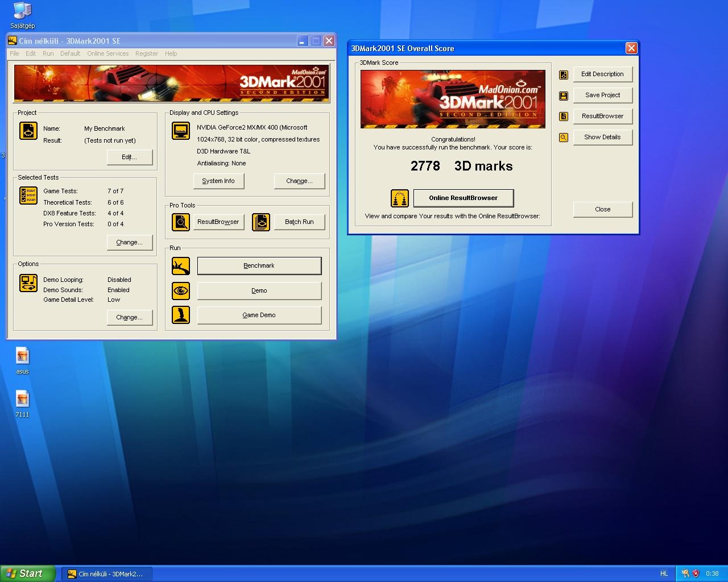This screenshot has height=582, width=728.
Task: Click the Antialiasing: None text
Action: pyautogui.click(x=222, y=163)
